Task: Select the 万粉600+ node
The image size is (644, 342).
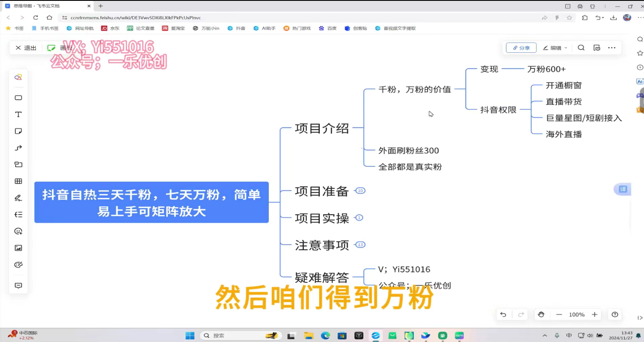Action: click(x=546, y=69)
